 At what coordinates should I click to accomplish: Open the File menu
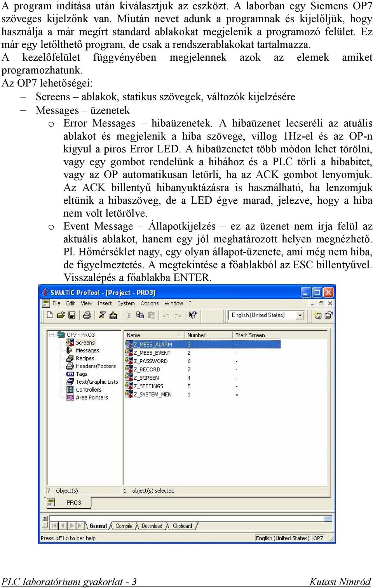(56, 303)
